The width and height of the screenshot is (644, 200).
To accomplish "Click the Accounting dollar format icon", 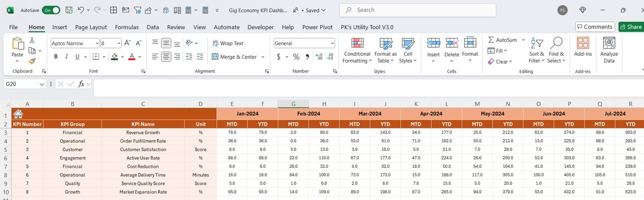I will click(x=279, y=57).
